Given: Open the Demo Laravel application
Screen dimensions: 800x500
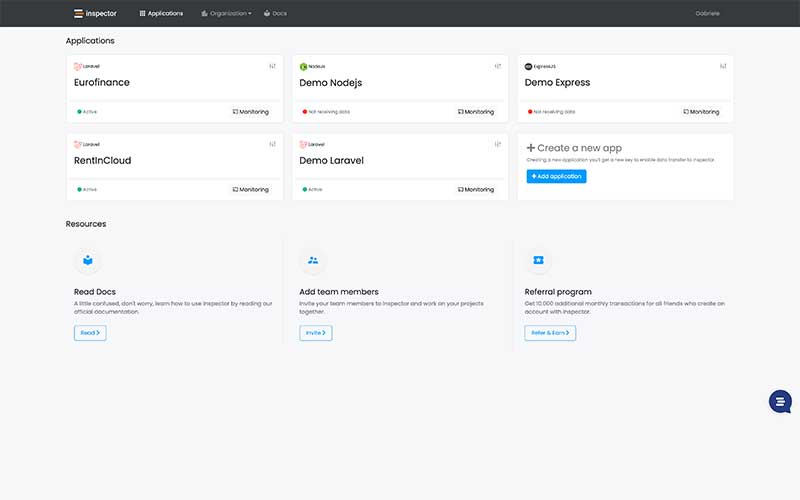Looking at the screenshot, I should tap(332, 160).
